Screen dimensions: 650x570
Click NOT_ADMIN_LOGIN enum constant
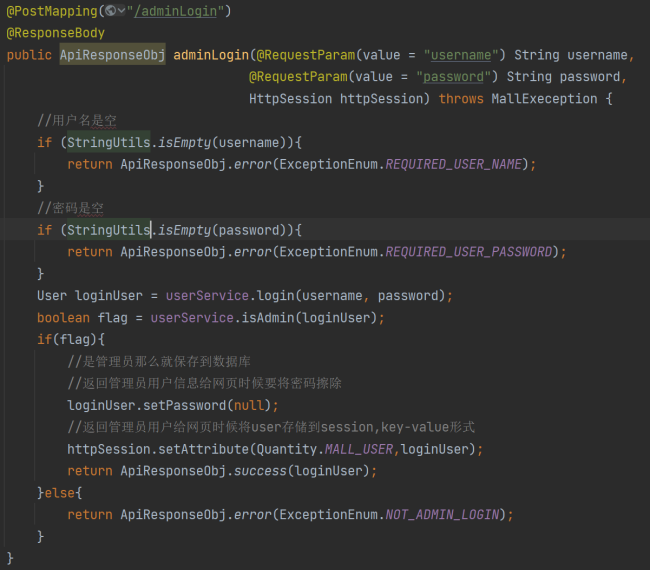point(442,515)
